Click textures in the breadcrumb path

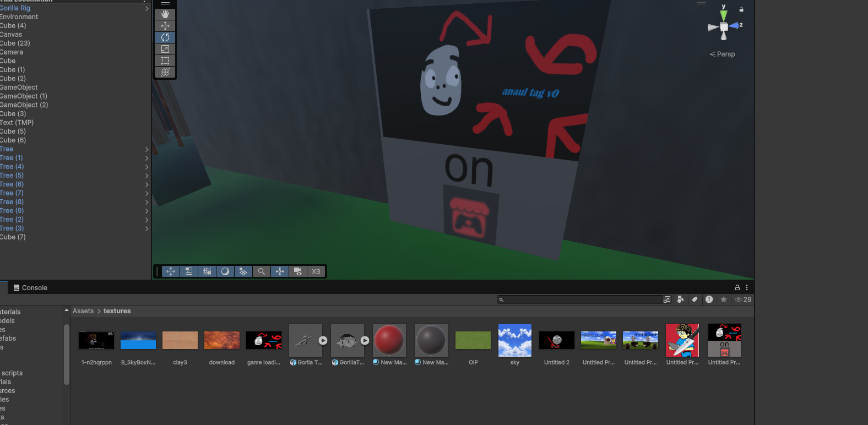point(117,311)
